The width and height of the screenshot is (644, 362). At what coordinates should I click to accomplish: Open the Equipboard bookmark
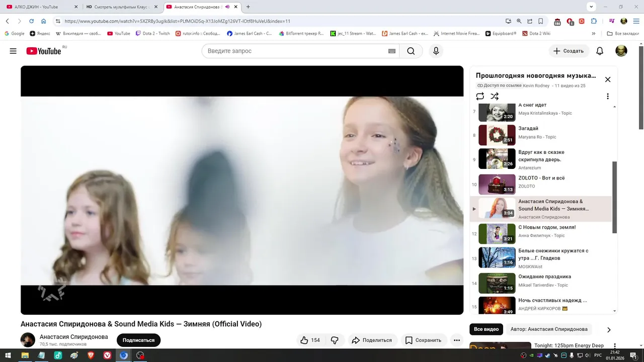(501, 33)
